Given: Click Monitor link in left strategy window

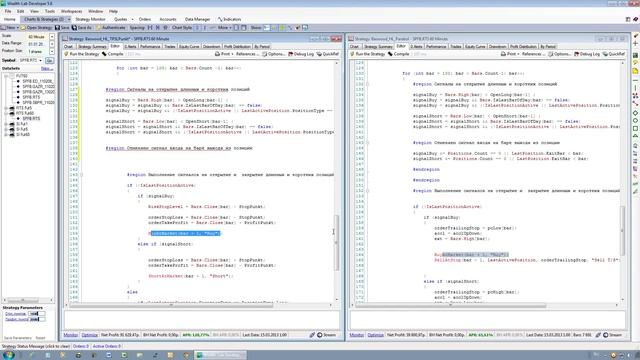Looking at the screenshot, I should [70, 335].
